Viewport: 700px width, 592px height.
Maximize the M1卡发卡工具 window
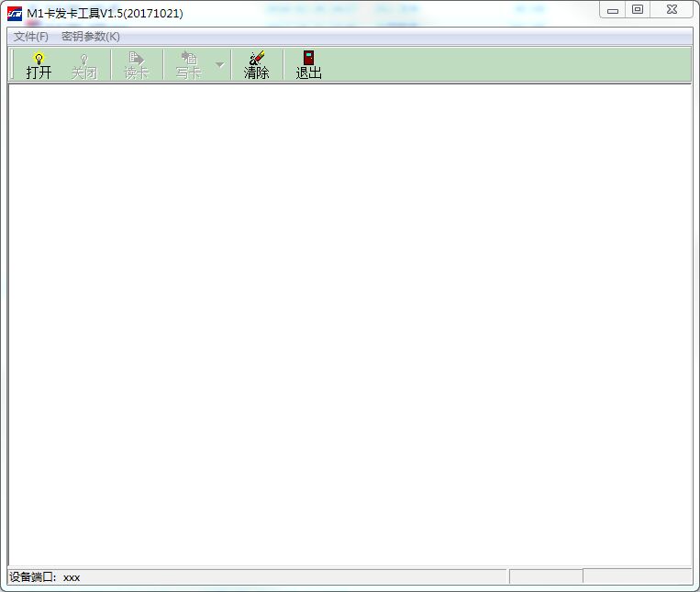pos(638,11)
